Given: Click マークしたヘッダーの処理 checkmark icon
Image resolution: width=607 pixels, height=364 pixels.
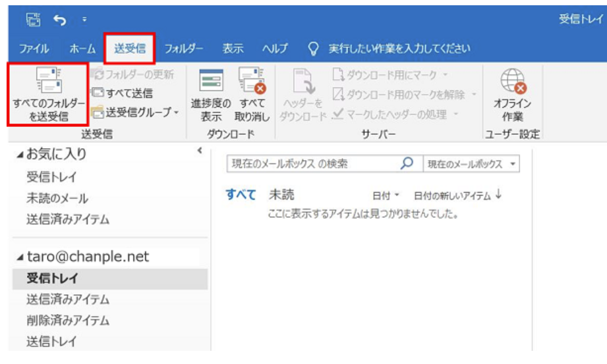Looking at the screenshot, I should [338, 114].
